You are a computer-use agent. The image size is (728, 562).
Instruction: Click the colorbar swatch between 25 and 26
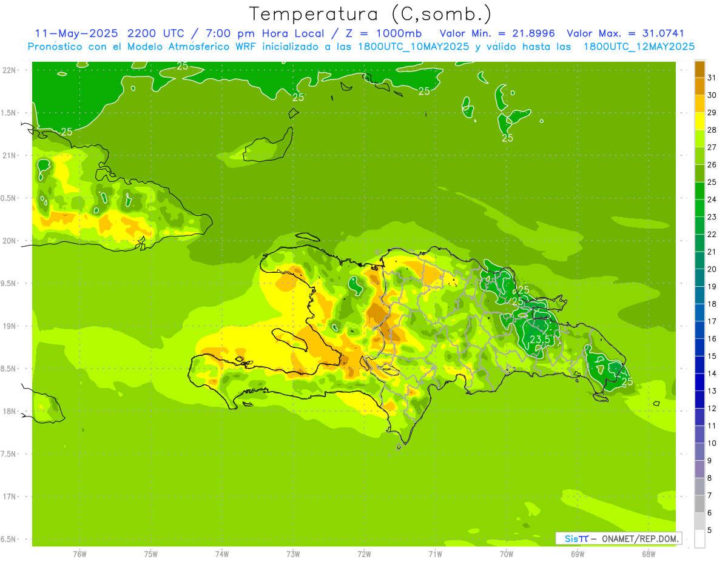pyautogui.click(x=699, y=173)
